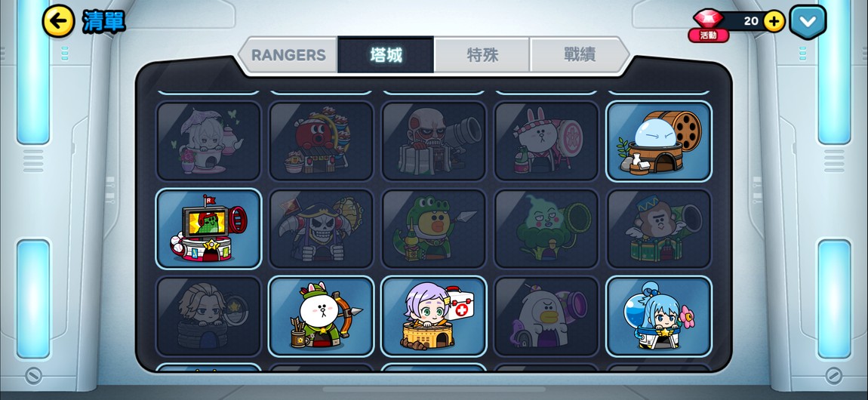
Task: Tap the yellow back arrow button
Action: (x=58, y=21)
